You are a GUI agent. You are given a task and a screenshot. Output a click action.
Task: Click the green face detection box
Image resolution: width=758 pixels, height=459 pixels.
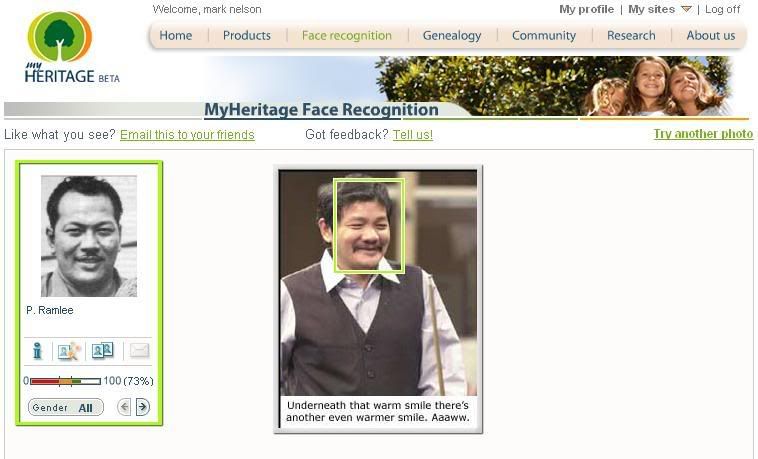[x=369, y=226]
